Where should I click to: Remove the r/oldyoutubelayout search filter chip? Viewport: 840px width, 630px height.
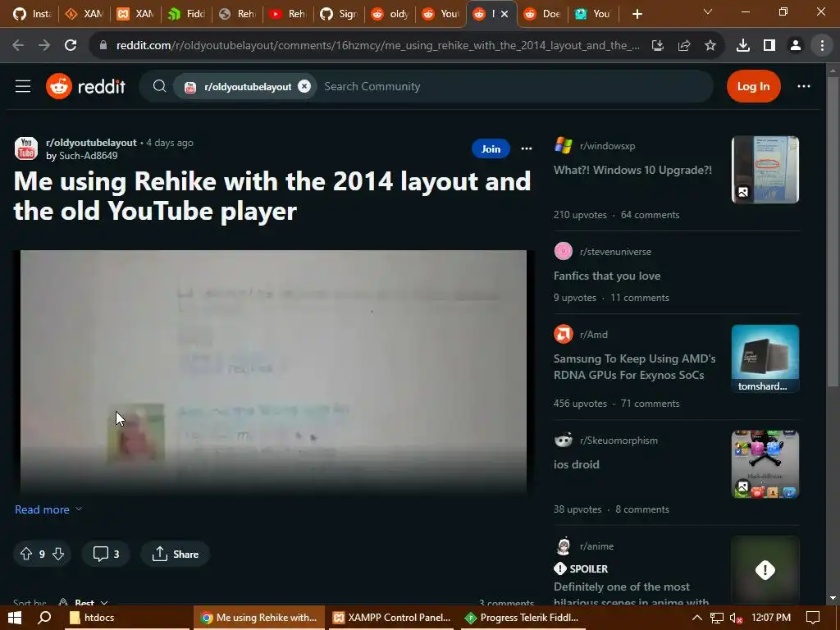(x=304, y=86)
